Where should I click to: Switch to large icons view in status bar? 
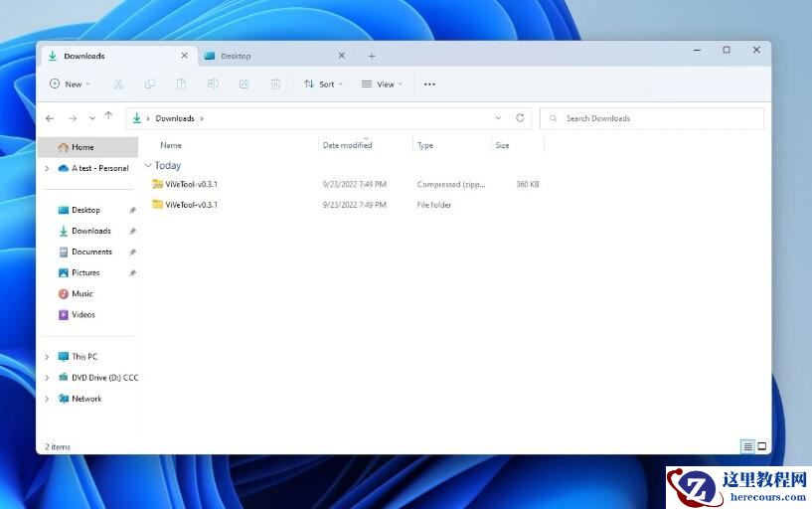click(x=761, y=445)
